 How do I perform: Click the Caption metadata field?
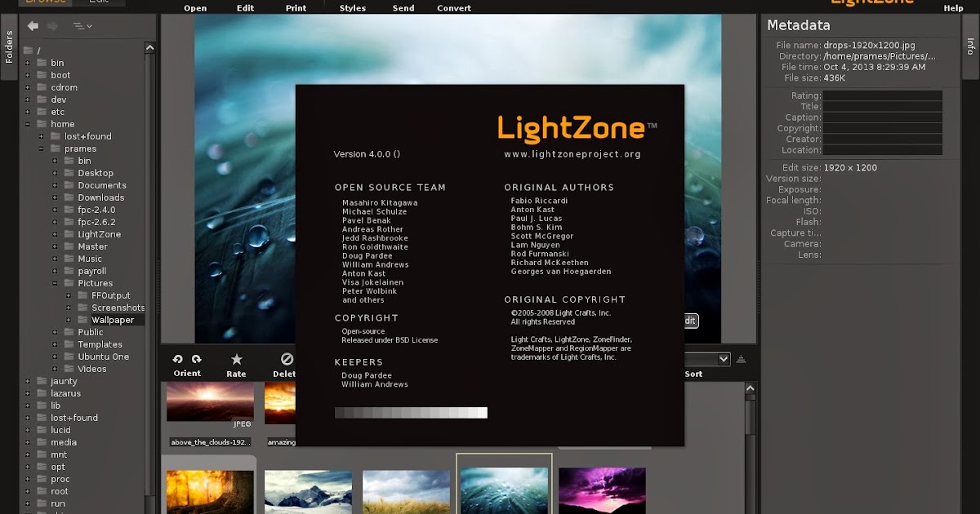(x=882, y=117)
